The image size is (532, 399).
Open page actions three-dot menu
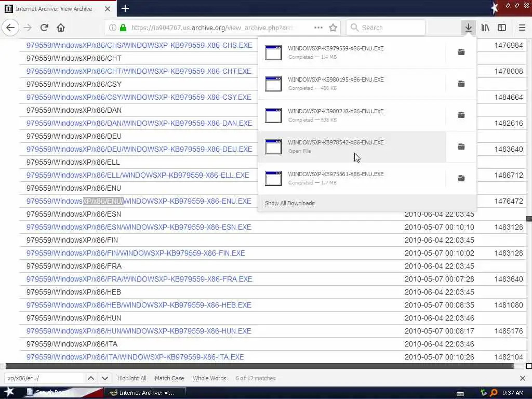(318, 28)
